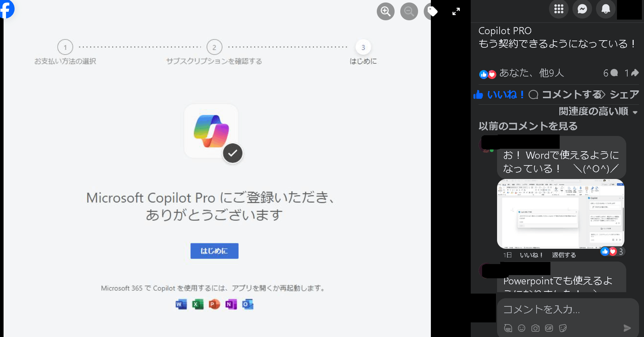Open sticker picker in comment box
Screen dimensions: 644x337
(x=563, y=328)
